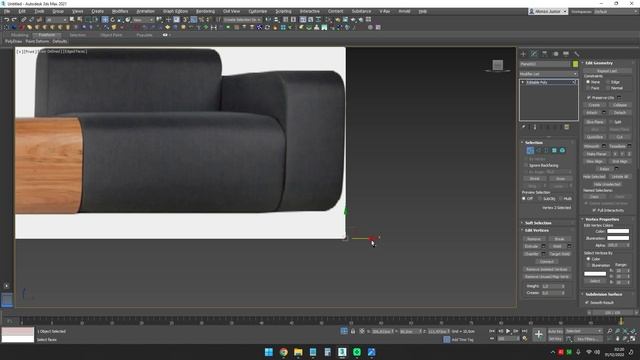Click Maximize Viewport Toggle icon
640x360 pixels.
click(x=633, y=339)
